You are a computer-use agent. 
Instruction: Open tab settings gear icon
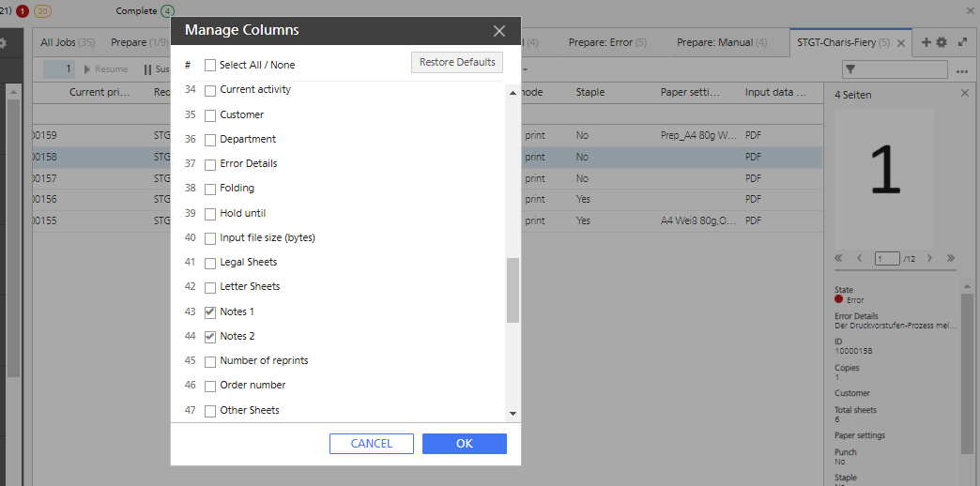coord(942,42)
